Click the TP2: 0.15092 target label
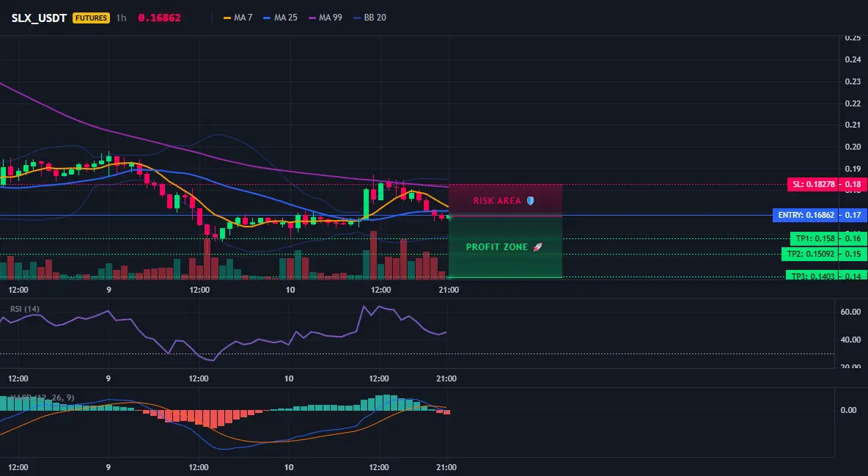The width and height of the screenshot is (868, 476). pyautogui.click(x=809, y=255)
